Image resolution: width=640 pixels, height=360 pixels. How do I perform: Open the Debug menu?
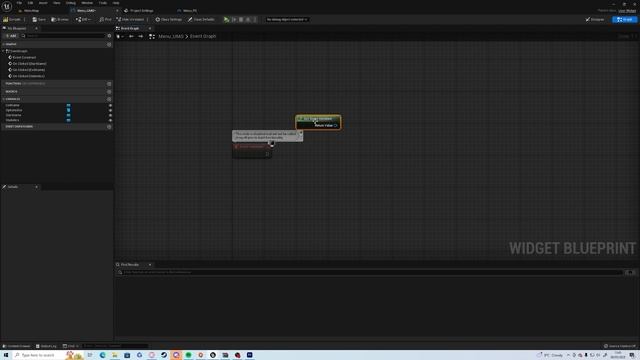pos(71,3)
